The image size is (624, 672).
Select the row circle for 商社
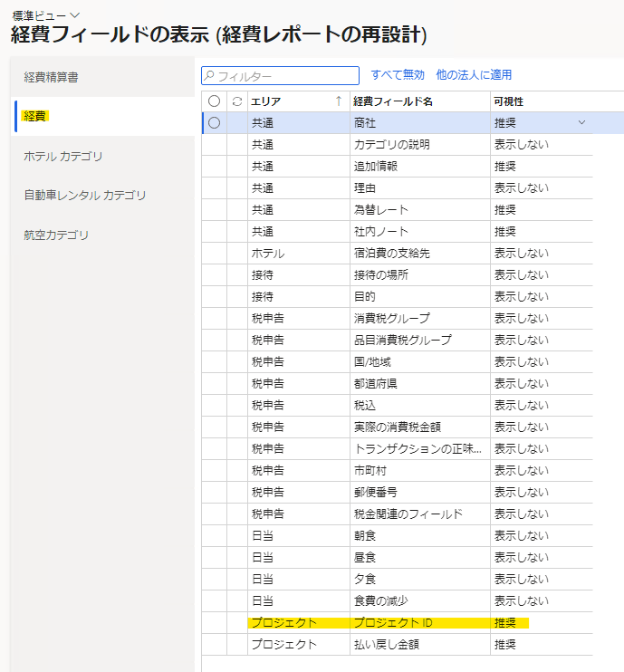tap(215, 123)
